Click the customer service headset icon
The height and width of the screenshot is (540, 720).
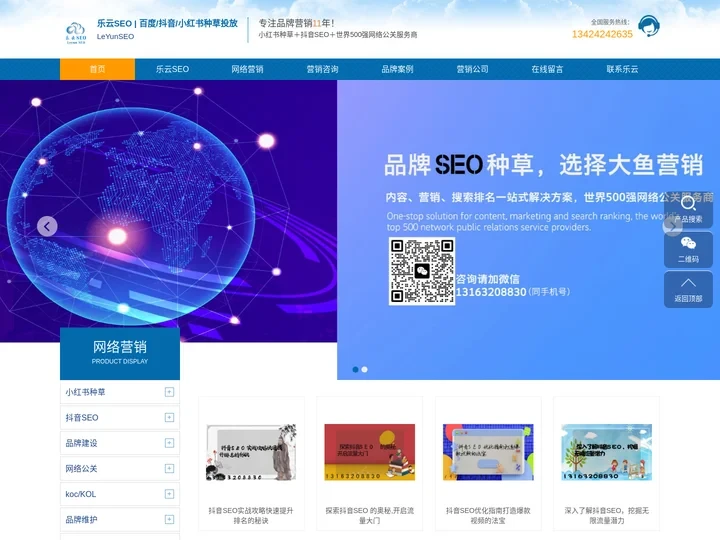[x=649, y=26]
